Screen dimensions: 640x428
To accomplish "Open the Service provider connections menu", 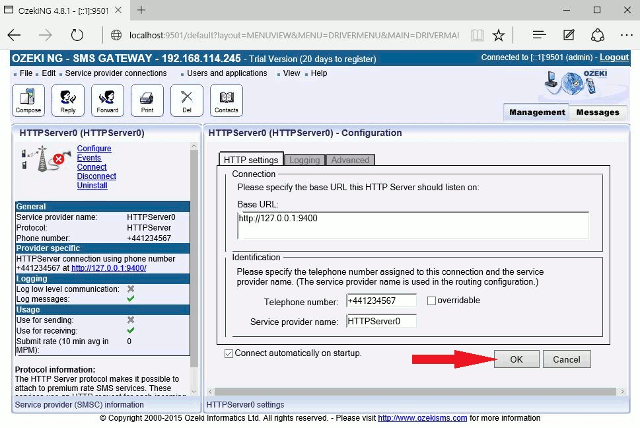I will pos(116,73).
